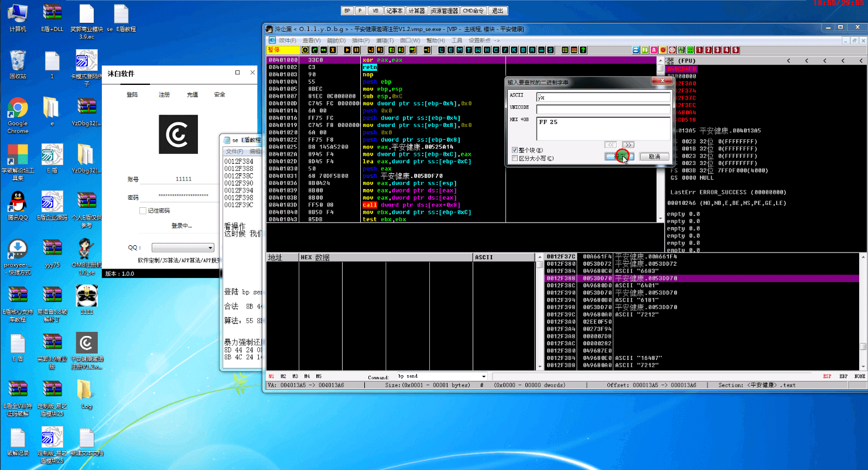Expand the QQ combo box dropdown
This screenshot has width=868, height=470.
point(210,248)
